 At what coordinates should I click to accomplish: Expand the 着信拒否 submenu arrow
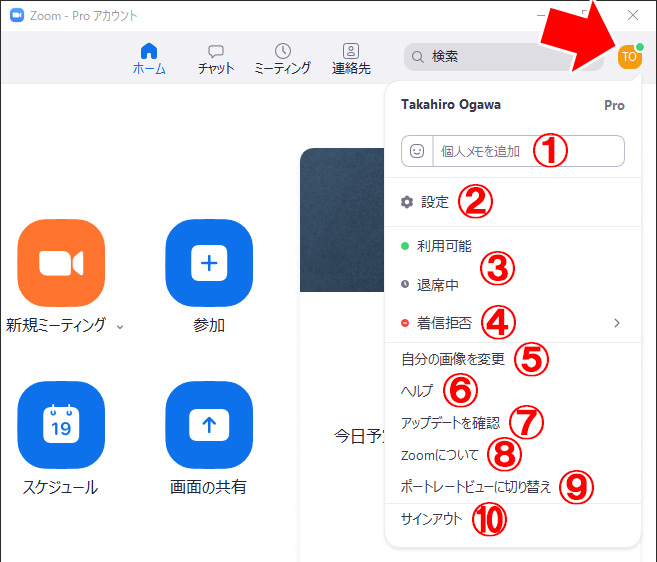tap(617, 323)
